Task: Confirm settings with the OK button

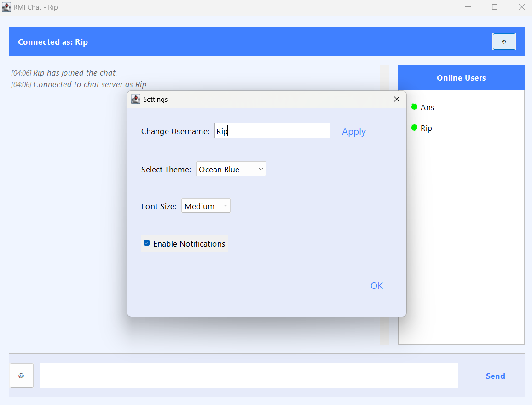Action: tap(376, 286)
